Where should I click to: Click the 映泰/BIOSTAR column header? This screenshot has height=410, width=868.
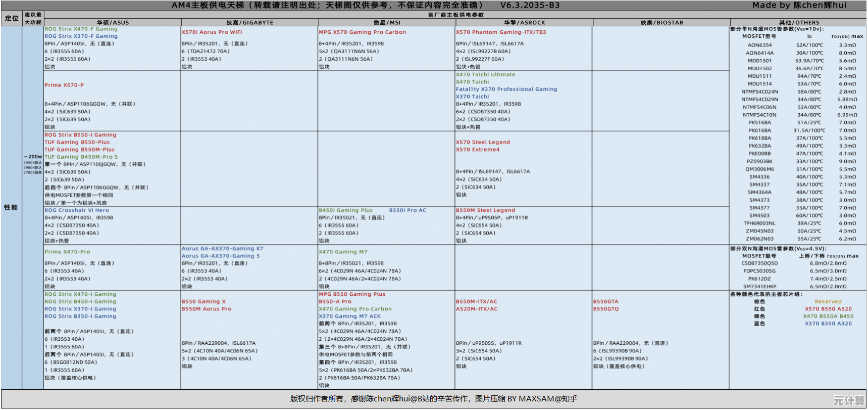click(x=661, y=23)
